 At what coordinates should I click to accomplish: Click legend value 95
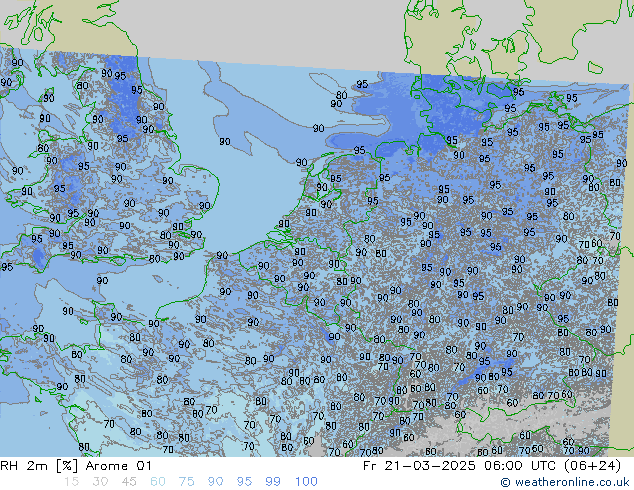(244, 482)
